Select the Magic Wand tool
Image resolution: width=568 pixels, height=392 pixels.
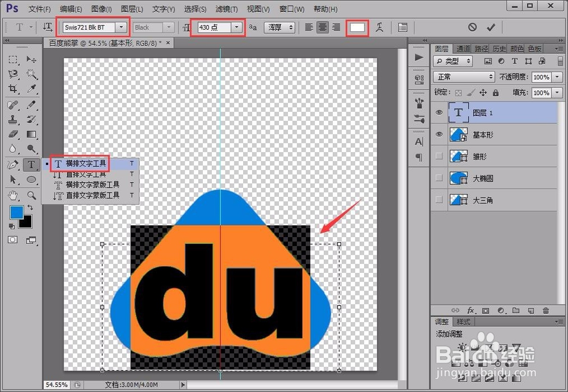(31, 74)
